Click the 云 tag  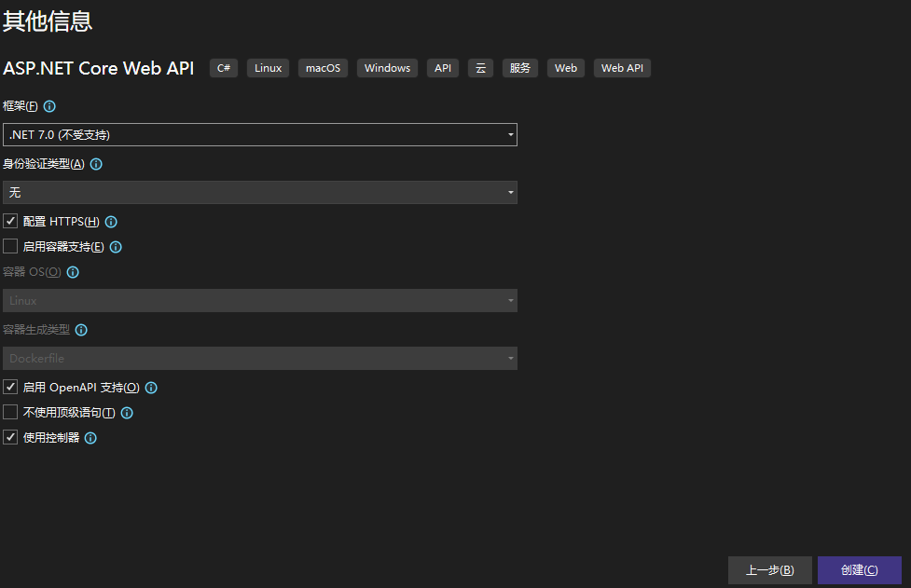tap(480, 68)
